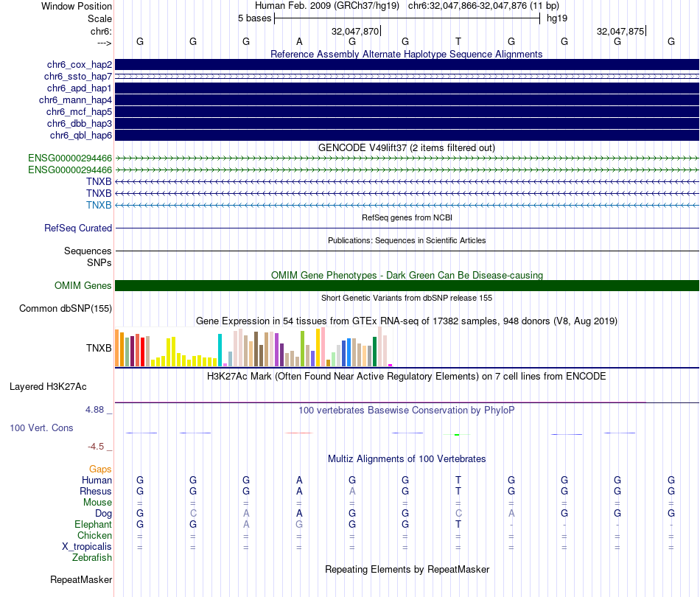The image size is (700, 597).
Task: Open the GENCODE V49lift37 track title
Action: tap(406, 147)
